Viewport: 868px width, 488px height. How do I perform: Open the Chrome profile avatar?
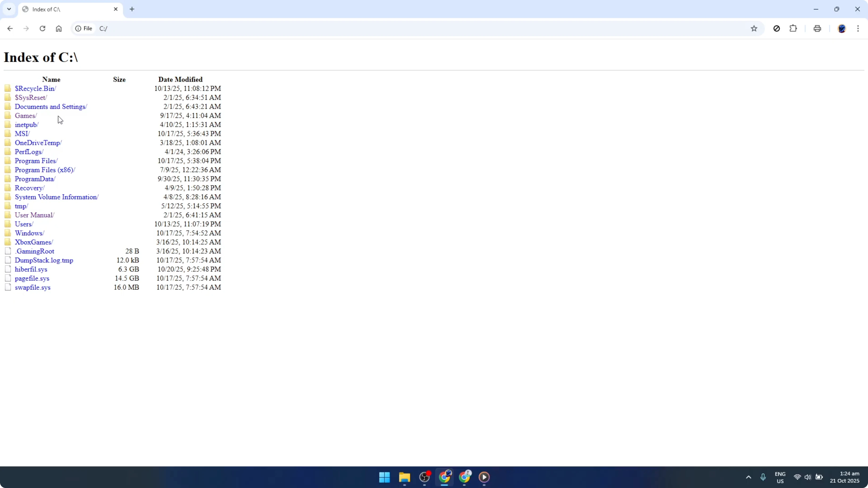842,29
